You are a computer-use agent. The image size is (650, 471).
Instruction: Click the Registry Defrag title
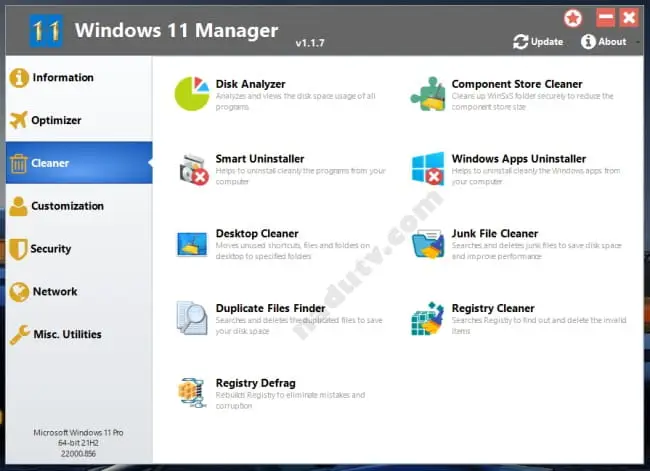point(256,383)
